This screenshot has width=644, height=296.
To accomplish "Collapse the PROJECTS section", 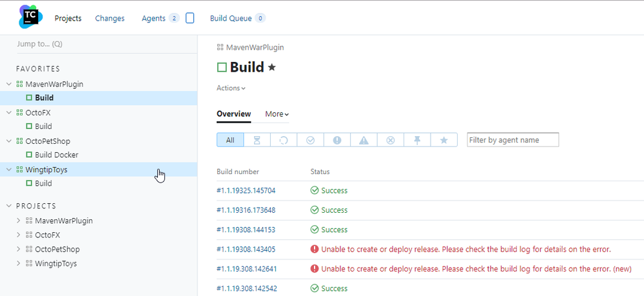I will (x=9, y=206).
